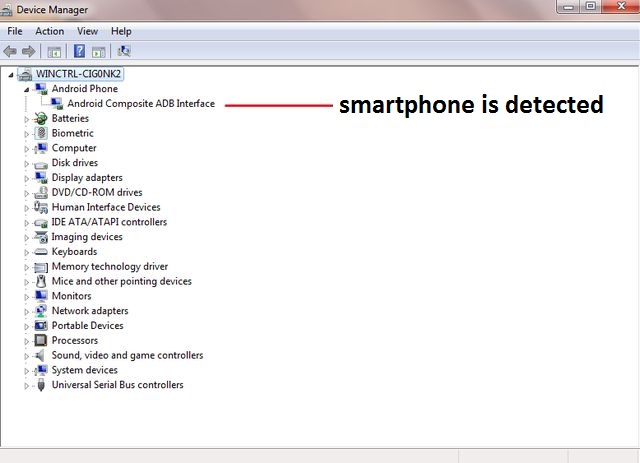Click the Imaging devices camera icon
This screenshot has height=463, width=640.
(x=41, y=237)
